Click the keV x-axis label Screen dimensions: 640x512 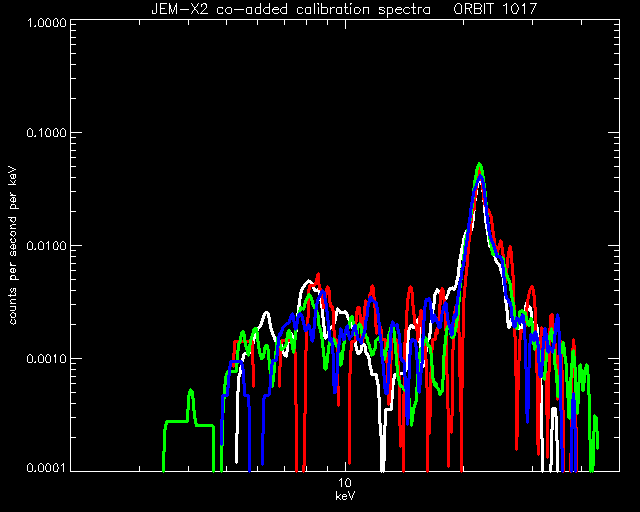[345, 496]
